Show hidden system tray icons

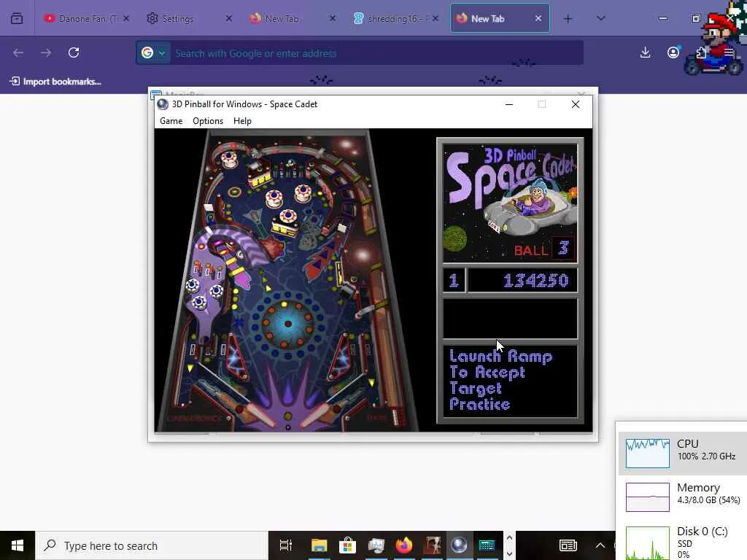[600, 545]
